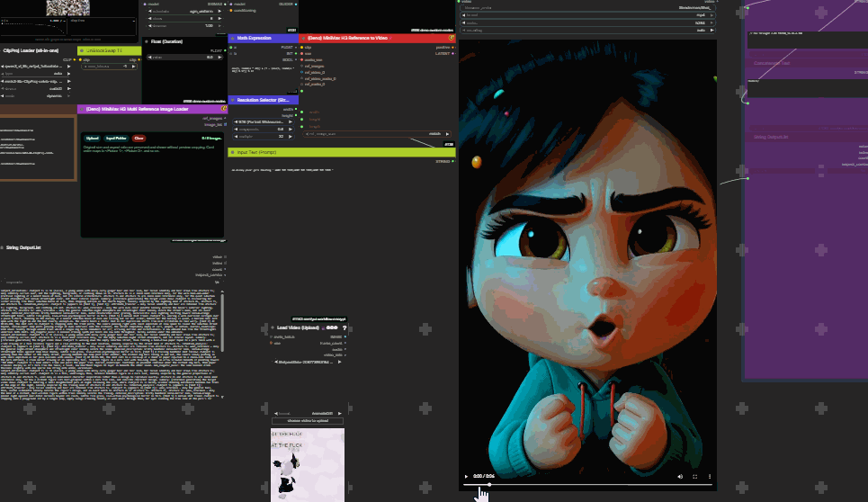Viewport: 868px width, 502px height.
Task: Click the three-dots icon on Load Video (Upload) title
Action: (x=332, y=327)
